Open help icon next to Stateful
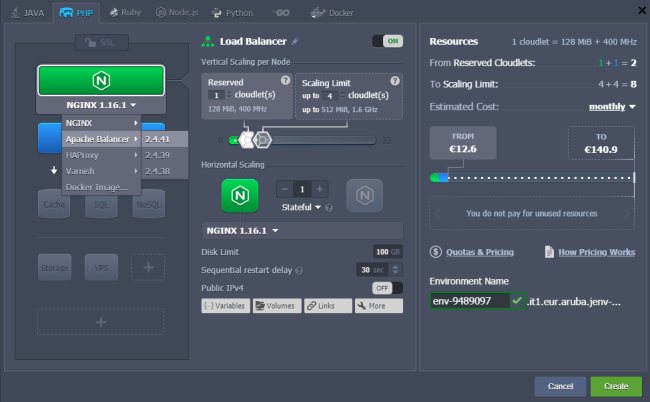Viewport: 650px width, 402px height. tap(329, 208)
